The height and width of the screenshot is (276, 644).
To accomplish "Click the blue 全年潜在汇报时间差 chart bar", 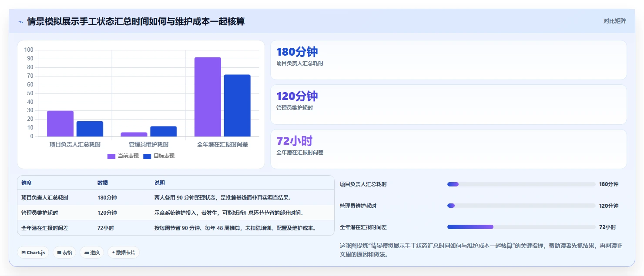I will pyautogui.click(x=237, y=106).
